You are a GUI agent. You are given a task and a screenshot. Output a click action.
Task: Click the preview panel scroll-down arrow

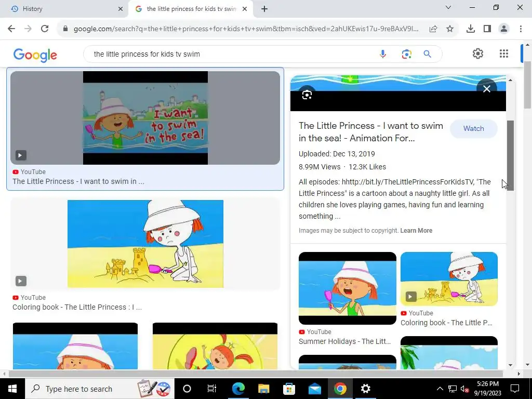510,365
